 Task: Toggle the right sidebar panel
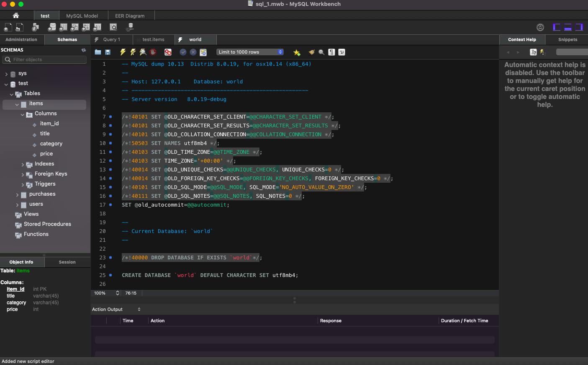579,27
